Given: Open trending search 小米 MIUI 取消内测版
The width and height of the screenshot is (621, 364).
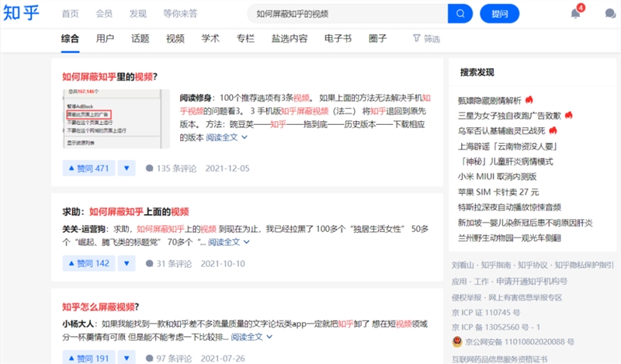Looking at the screenshot, I should (497, 177).
